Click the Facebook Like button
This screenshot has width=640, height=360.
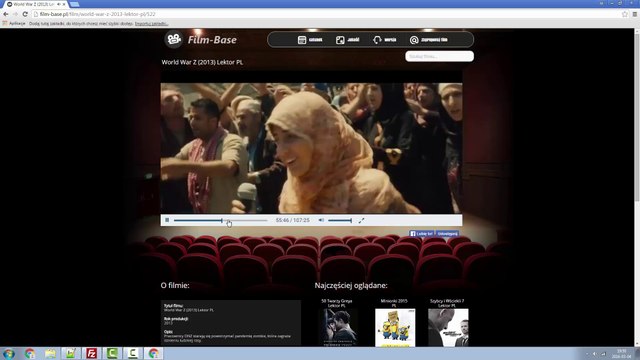[422, 234]
